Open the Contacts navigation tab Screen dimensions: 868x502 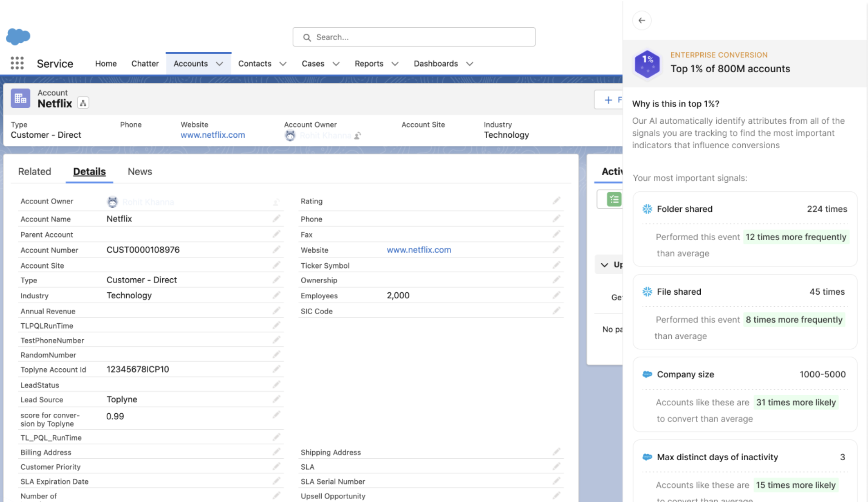pyautogui.click(x=254, y=64)
